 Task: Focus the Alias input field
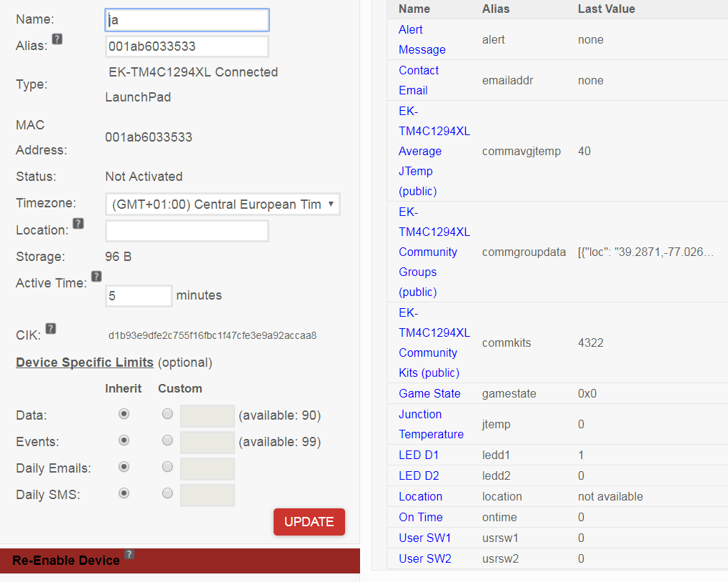(187, 46)
